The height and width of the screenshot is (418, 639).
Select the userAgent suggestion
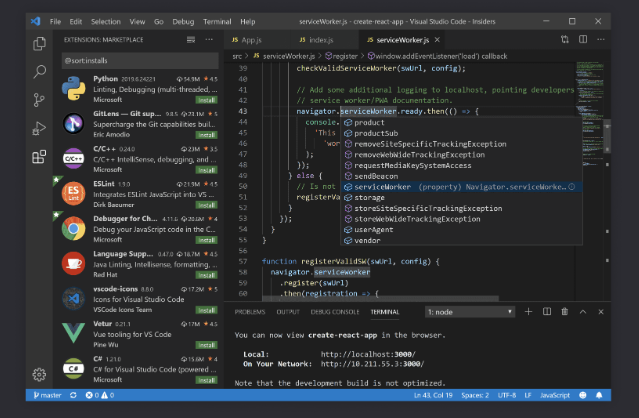pyautogui.click(x=461, y=229)
